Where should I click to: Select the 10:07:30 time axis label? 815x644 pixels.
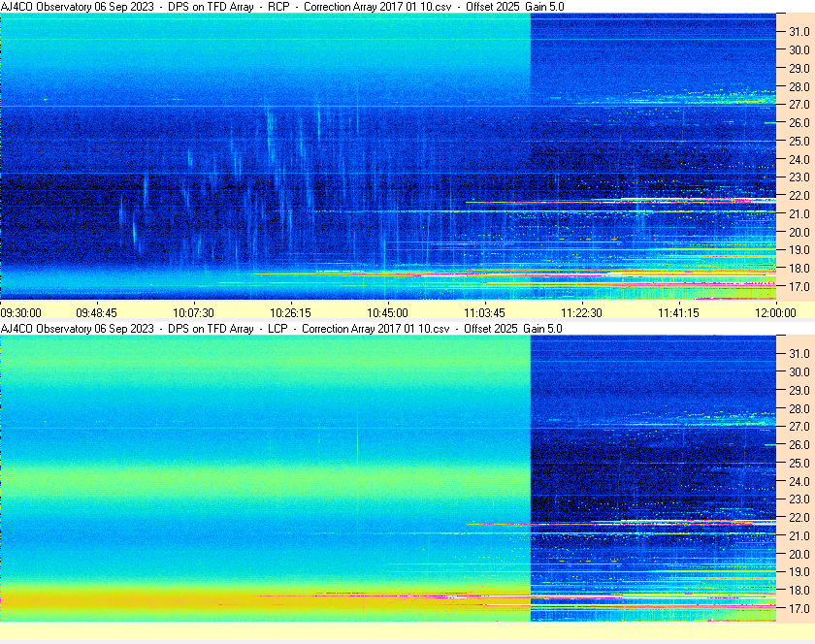click(x=193, y=313)
